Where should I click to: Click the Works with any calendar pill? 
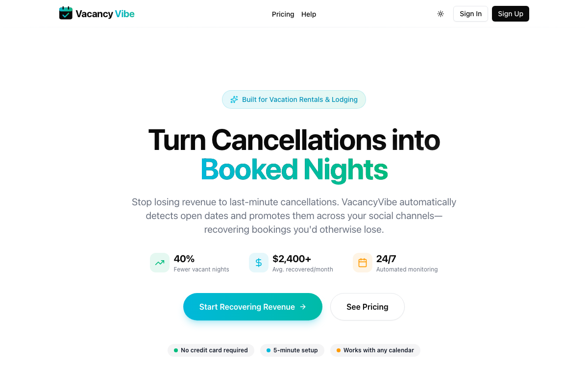[x=375, y=350]
